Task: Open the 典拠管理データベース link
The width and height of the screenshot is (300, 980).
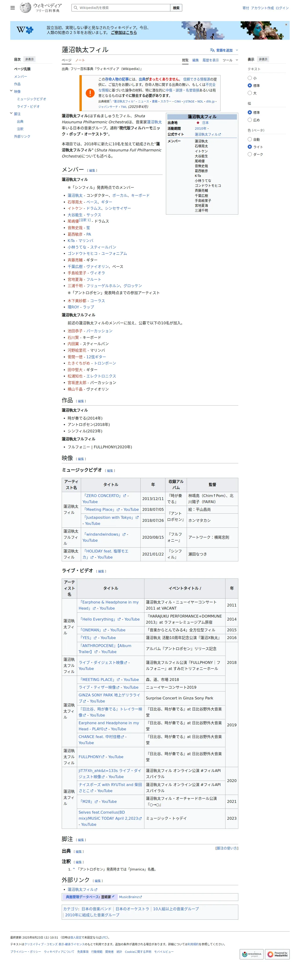Action: (83, 897)
